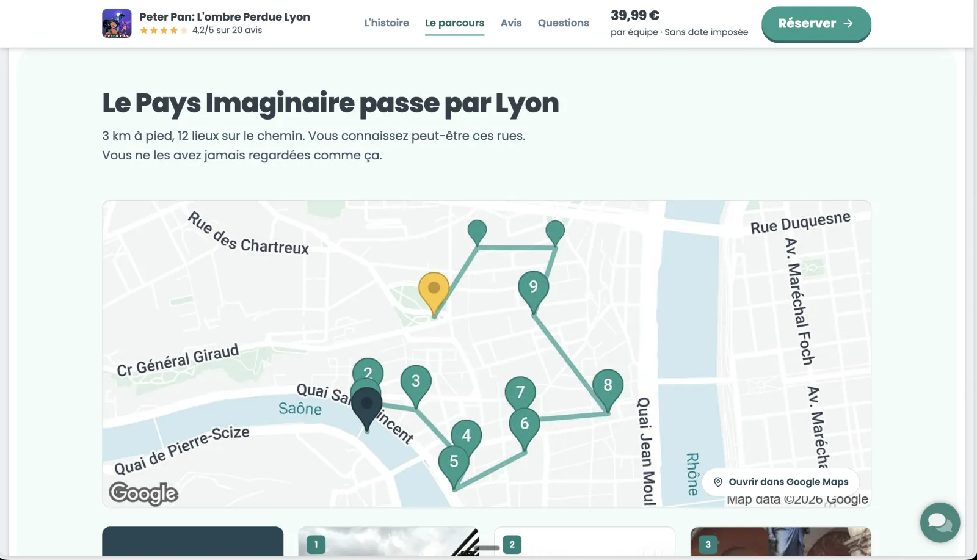The width and height of the screenshot is (977, 560).
Task: Click the unnumbered green pin left of Rue Duquesne
Action: 555,233
